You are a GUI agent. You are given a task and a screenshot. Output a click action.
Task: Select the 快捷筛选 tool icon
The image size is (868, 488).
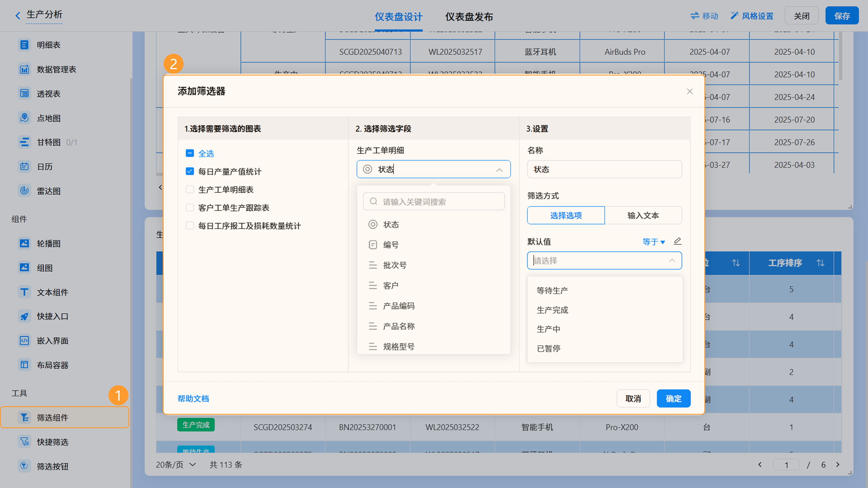24,442
